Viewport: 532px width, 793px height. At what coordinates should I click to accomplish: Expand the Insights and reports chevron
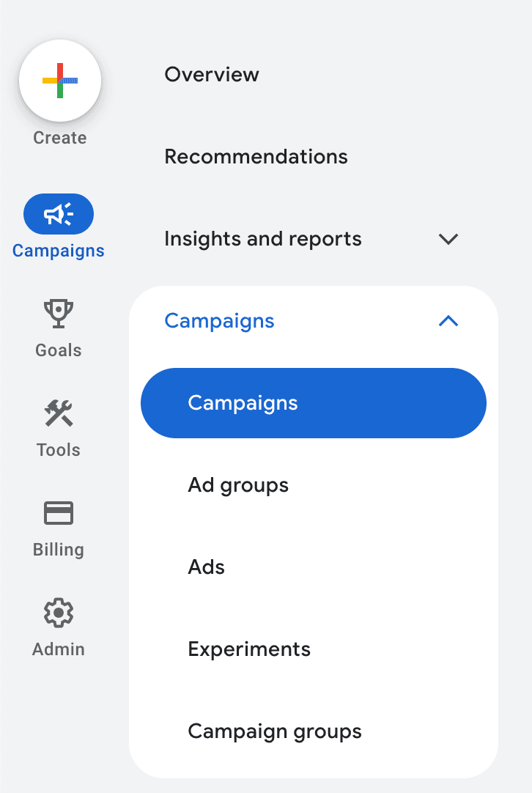coord(448,239)
